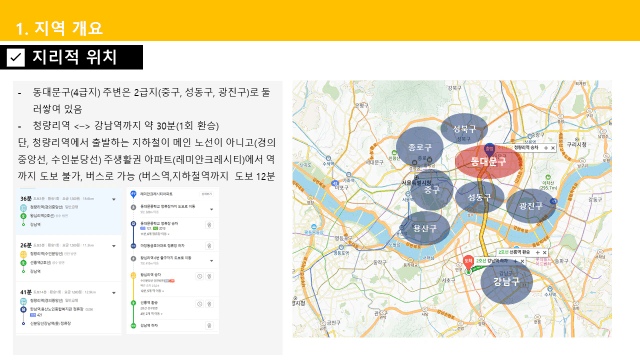Click pin icon beside bus stop boarding step
The image size is (640, 360).
click(209, 224)
